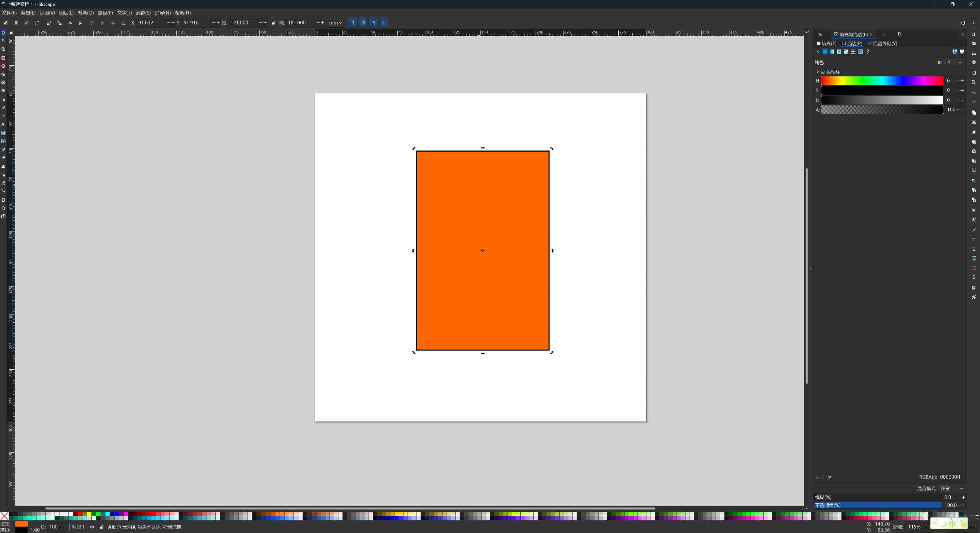Flip selected object horizontally
This screenshot has width=980, height=533.
pos(70,23)
